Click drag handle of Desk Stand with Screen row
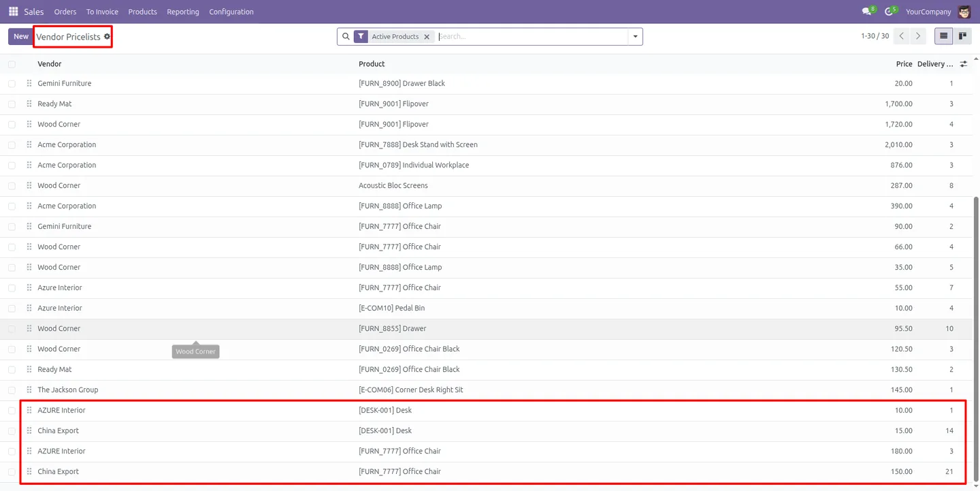 [29, 144]
